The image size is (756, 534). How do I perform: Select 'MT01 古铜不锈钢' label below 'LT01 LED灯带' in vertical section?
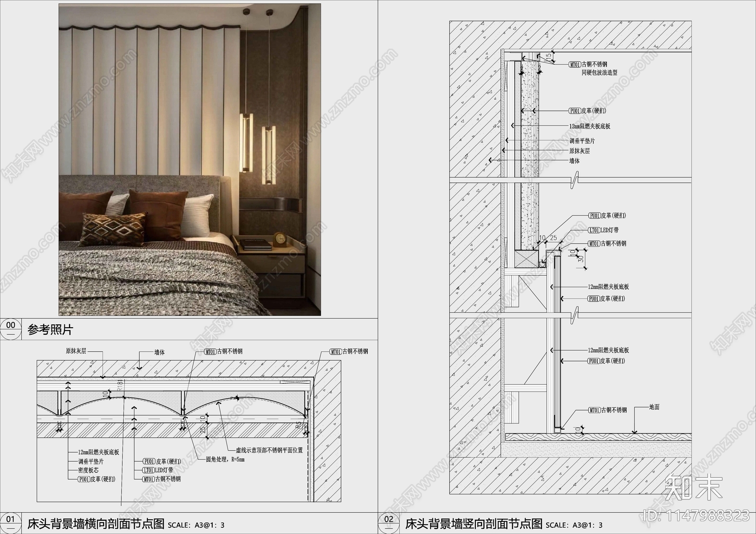coord(607,244)
